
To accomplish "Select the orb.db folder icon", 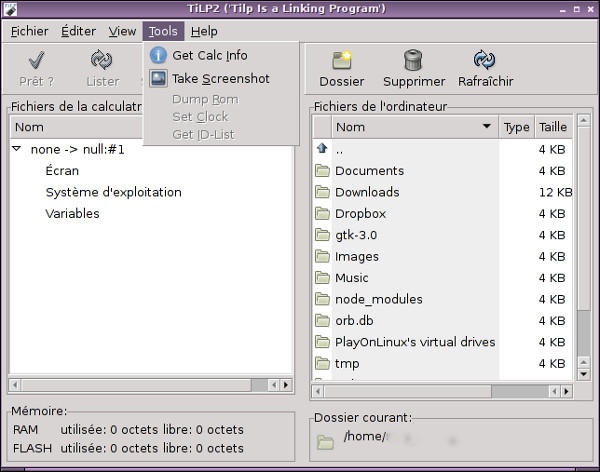I will (322, 320).
